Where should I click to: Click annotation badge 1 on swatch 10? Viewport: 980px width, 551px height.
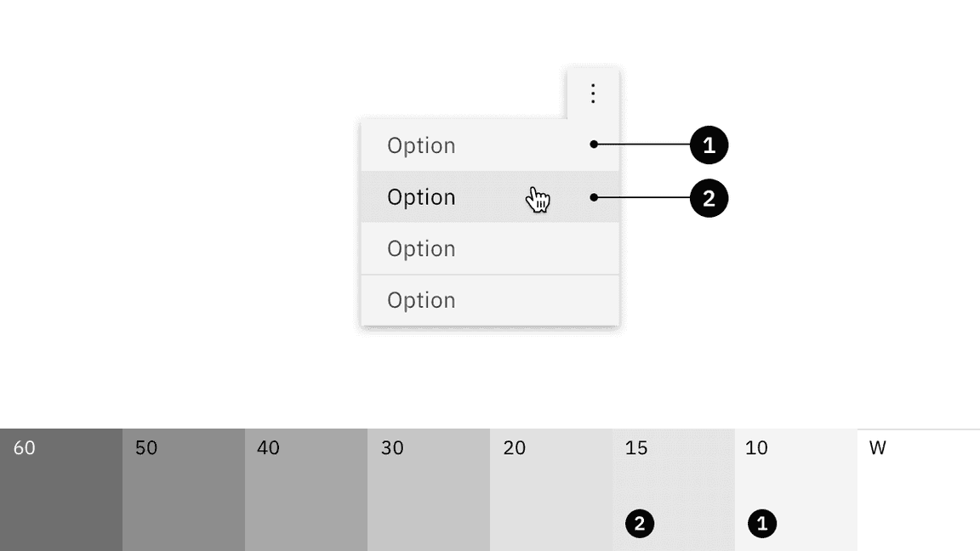762,524
